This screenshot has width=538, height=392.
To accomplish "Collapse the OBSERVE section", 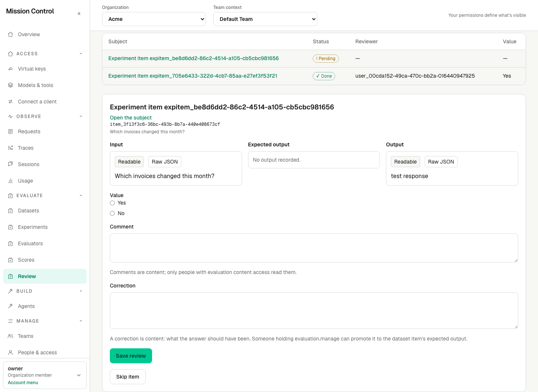I will (x=45, y=116).
